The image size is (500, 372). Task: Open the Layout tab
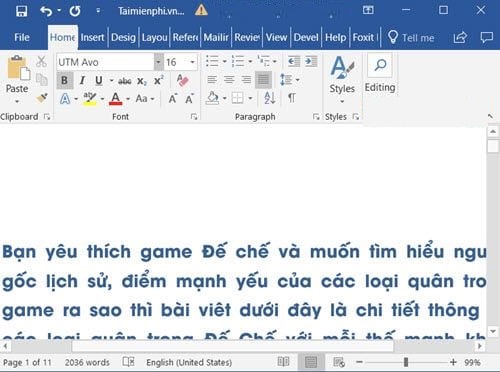[154, 37]
